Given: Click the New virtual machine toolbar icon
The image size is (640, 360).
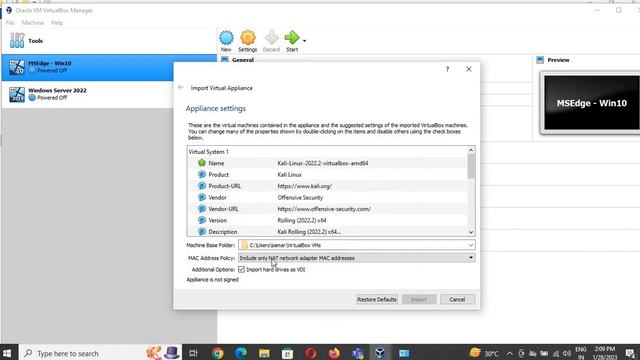Looking at the screenshot, I should pos(226,38).
